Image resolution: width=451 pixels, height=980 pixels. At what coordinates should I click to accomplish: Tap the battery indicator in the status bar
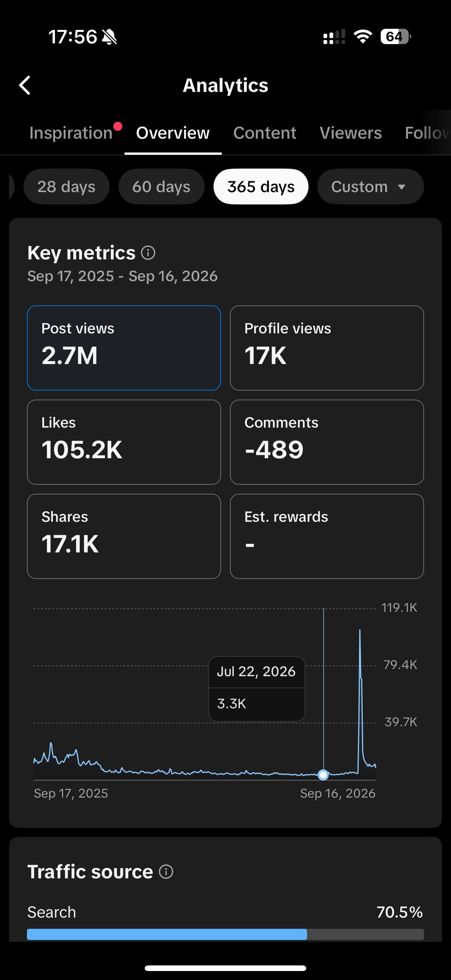point(395,37)
